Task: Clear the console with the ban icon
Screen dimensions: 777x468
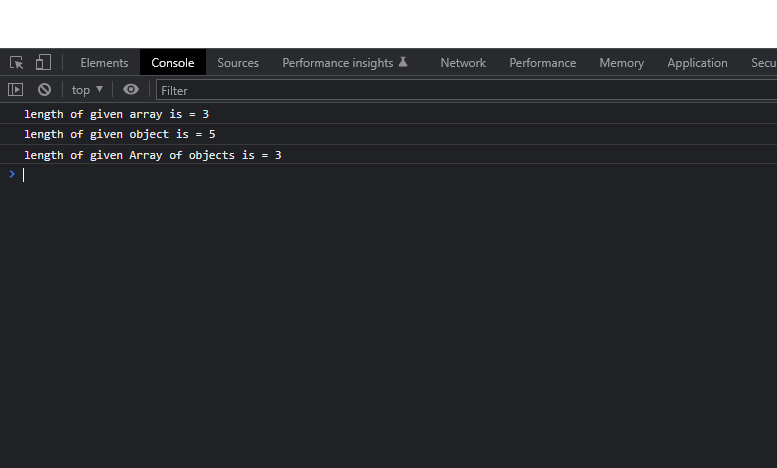Action: pyautogui.click(x=45, y=90)
